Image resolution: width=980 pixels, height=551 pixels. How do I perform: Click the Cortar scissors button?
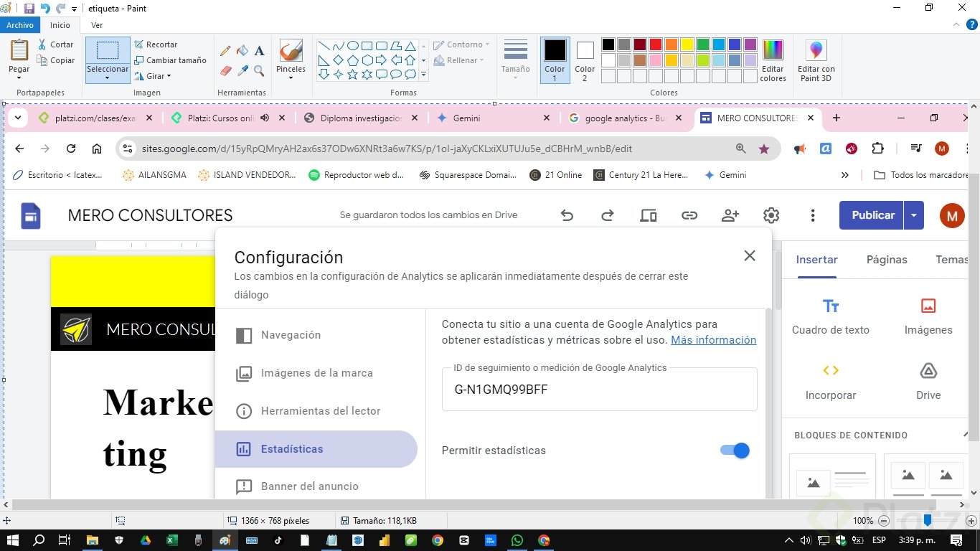click(x=56, y=44)
